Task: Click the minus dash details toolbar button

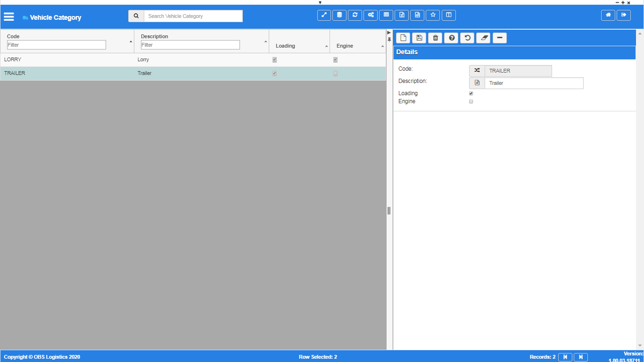Action: (500, 38)
